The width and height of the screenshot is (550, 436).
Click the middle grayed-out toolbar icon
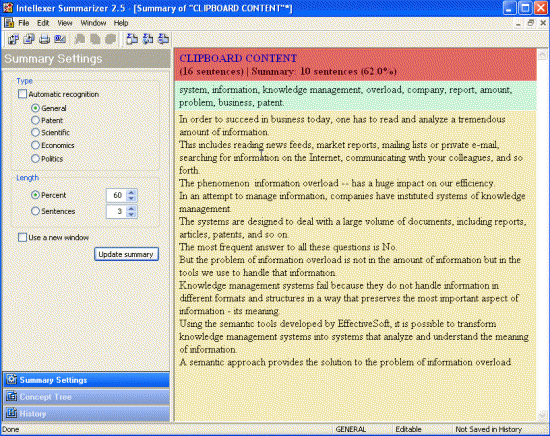click(95, 39)
